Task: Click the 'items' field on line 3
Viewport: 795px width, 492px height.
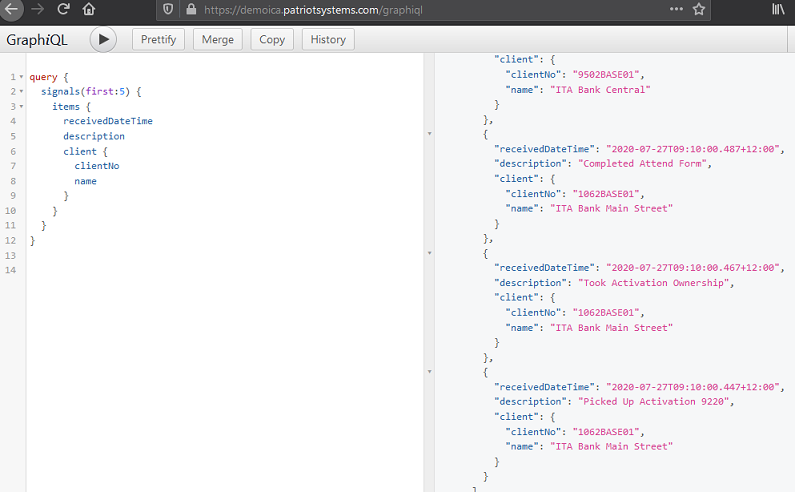Action: click(x=66, y=107)
